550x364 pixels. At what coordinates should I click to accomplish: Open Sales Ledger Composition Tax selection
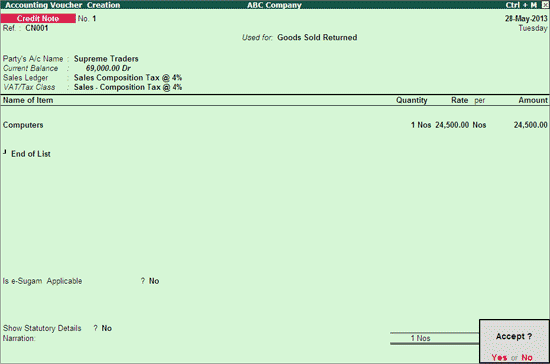click(x=128, y=77)
